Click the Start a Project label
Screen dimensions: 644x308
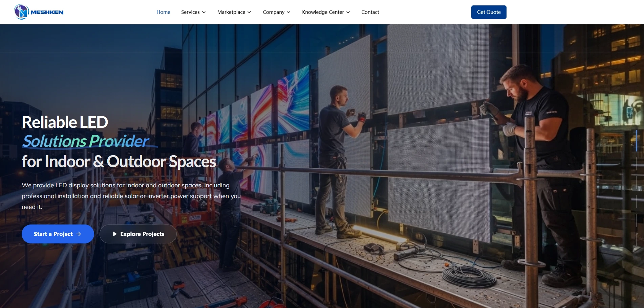[x=53, y=234]
